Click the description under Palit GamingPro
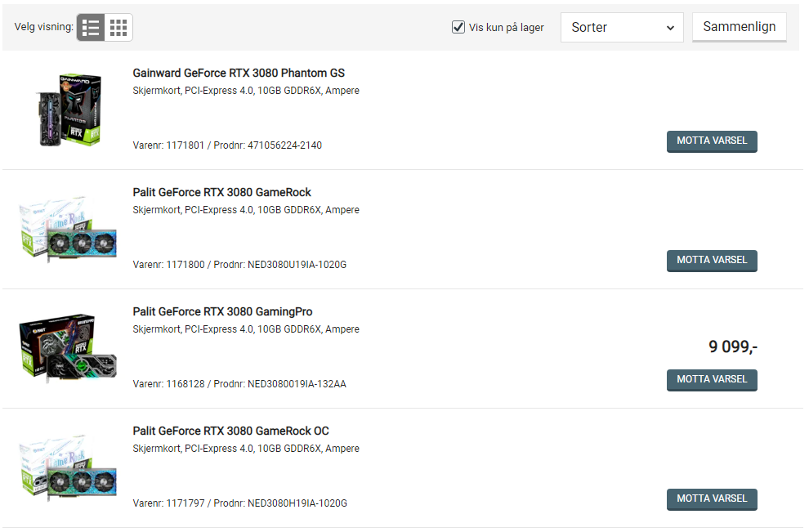 (x=246, y=329)
